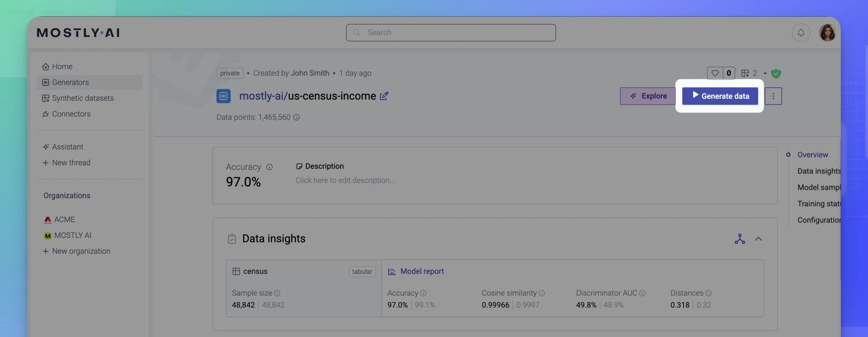Viewport: 868px width, 337px height.
Task: Click the mostly-ai/us-census-income title
Action: coord(307,96)
